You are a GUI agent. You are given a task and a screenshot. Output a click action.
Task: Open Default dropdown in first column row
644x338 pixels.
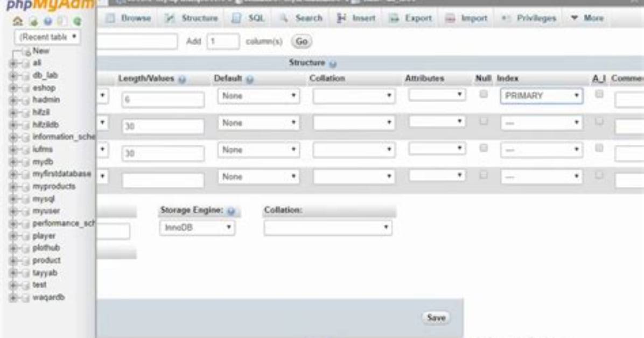258,96
